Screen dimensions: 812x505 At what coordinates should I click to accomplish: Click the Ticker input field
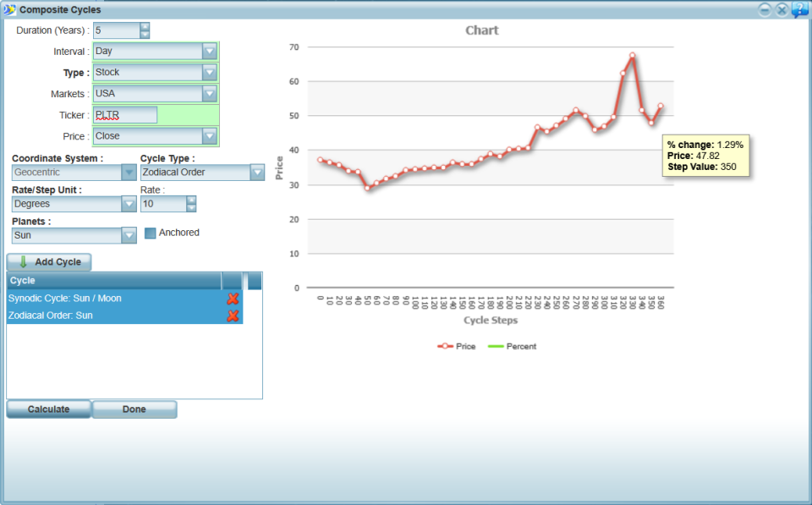[125, 115]
